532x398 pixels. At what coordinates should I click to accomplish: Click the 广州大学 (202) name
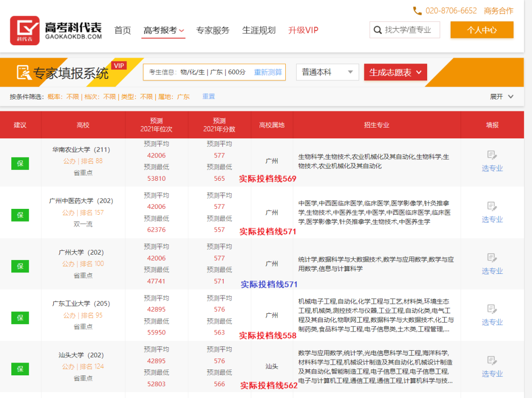(81, 252)
